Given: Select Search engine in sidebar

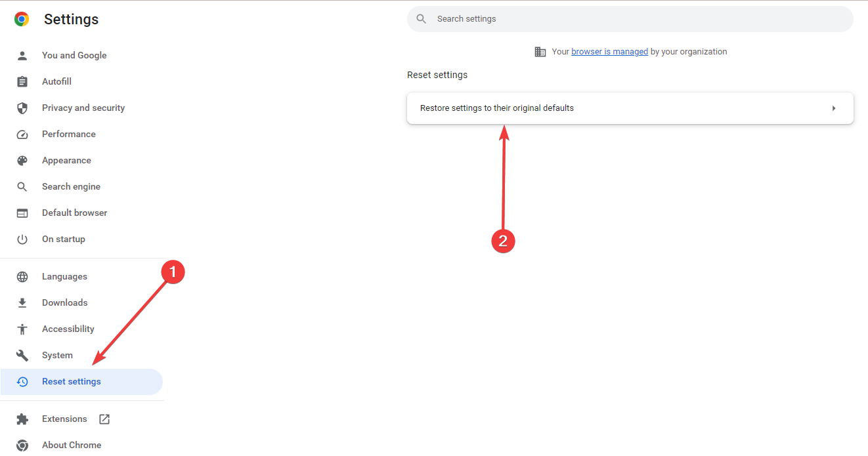Looking at the screenshot, I should click(x=71, y=186).
